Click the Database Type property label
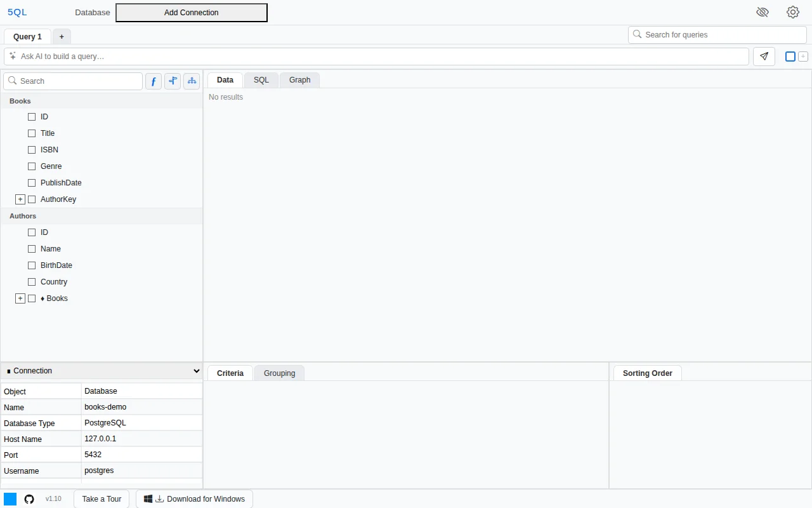The image size is (812, 508). click(29, 424)
